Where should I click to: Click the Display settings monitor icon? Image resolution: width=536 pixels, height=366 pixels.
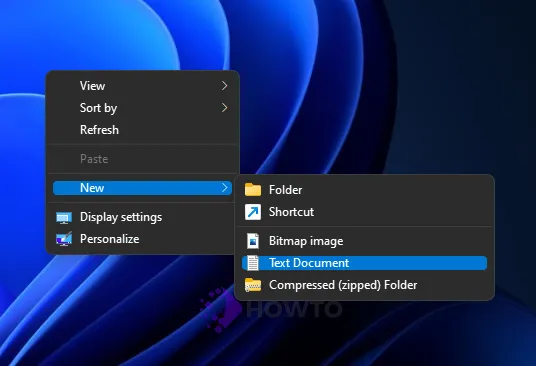(x=64, y=218)
